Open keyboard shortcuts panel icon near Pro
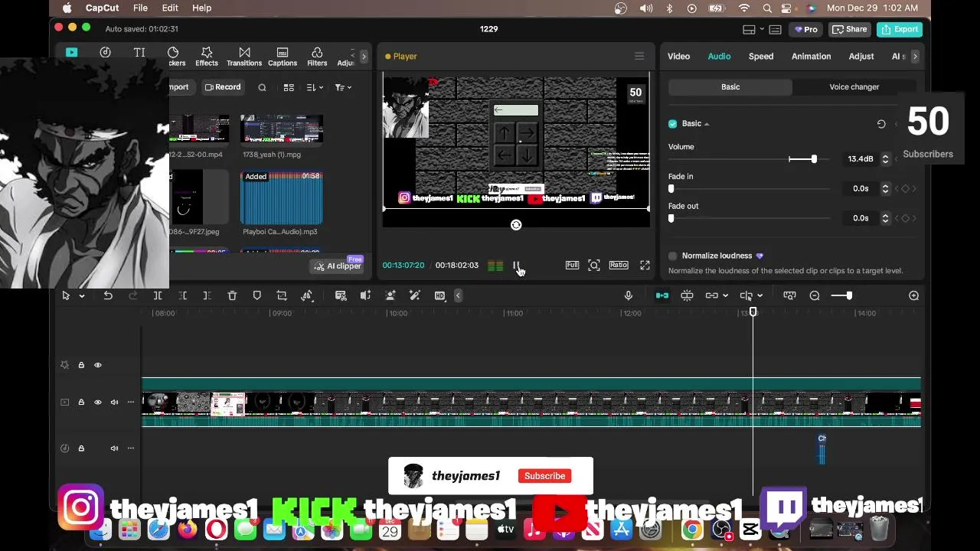The image size is (980, 551). click(x=775, y=29)
